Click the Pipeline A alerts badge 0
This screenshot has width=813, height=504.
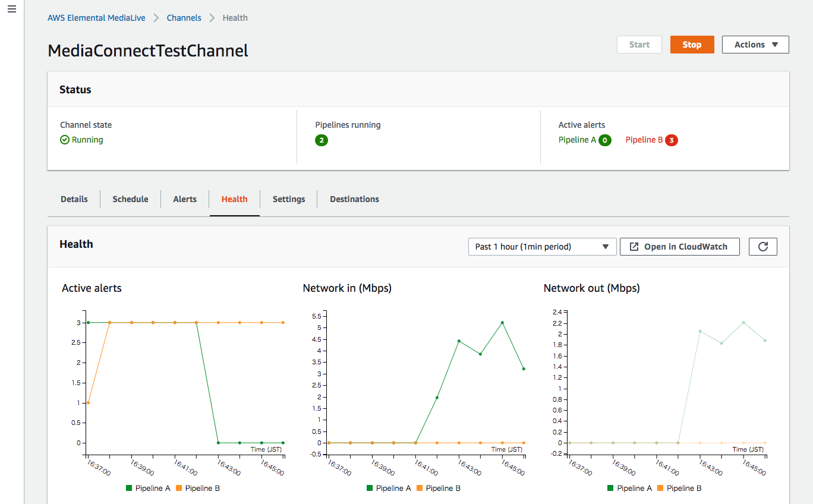click(x=605, y=140)
